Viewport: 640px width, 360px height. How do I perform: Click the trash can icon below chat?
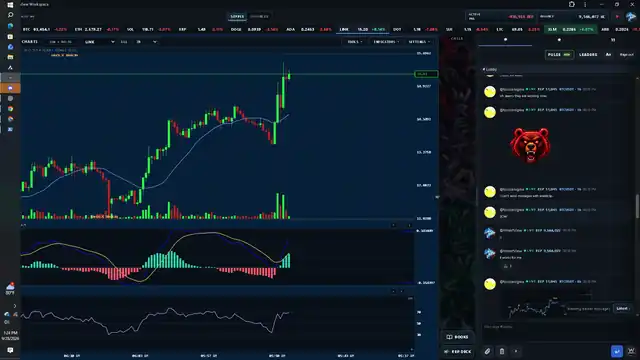pos(502,351)
